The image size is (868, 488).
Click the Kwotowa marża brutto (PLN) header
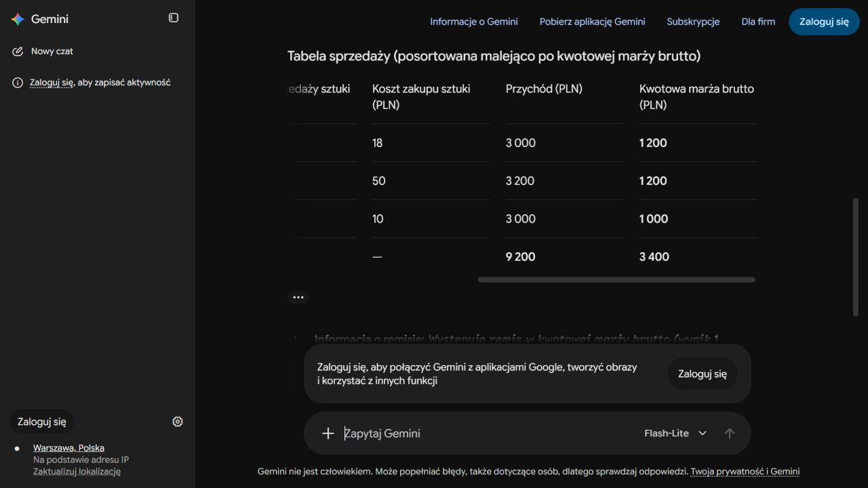pos(696,97)
